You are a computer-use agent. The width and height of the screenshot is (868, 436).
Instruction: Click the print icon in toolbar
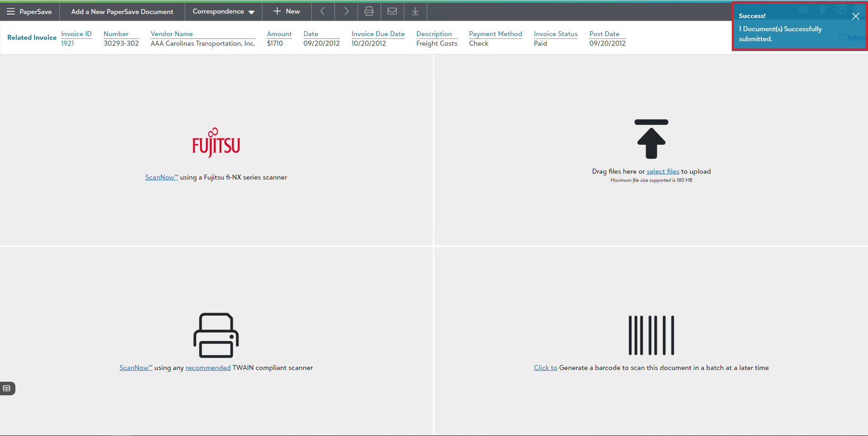(369, 11)
